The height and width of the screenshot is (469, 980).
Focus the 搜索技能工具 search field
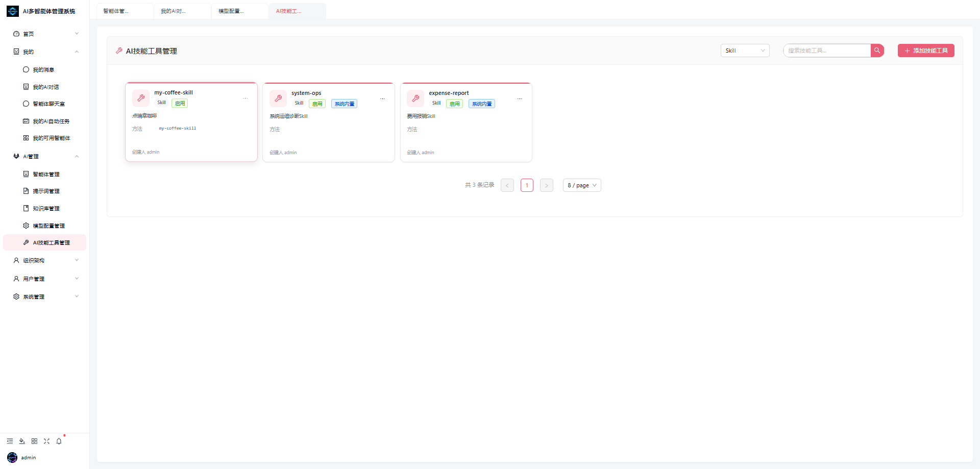pyautogui.click(x=827, y=51)
